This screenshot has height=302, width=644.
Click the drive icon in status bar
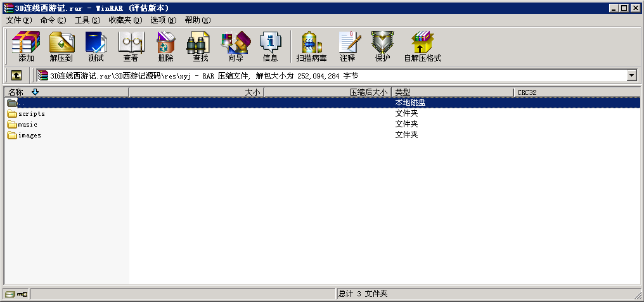click(10, 294)
